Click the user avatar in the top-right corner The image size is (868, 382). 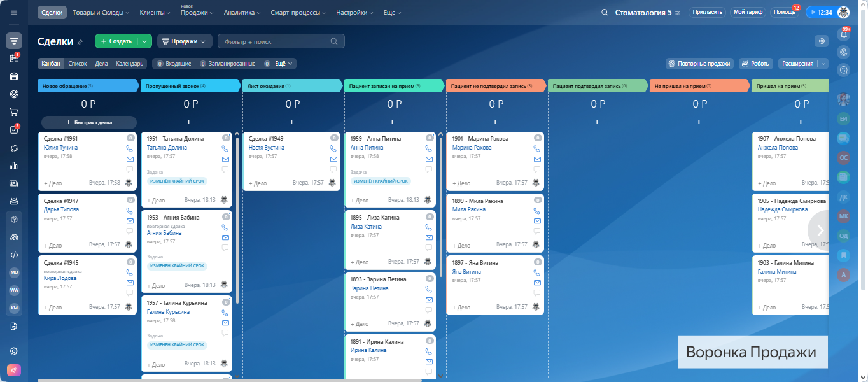click(x=843, y=12)
